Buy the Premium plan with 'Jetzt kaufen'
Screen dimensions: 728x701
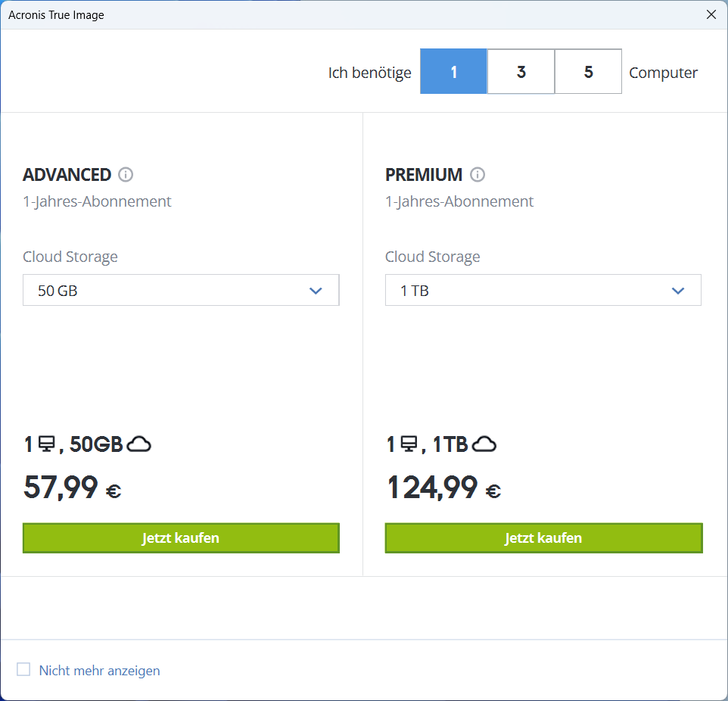pyautogui.click(x=543, y=538)
